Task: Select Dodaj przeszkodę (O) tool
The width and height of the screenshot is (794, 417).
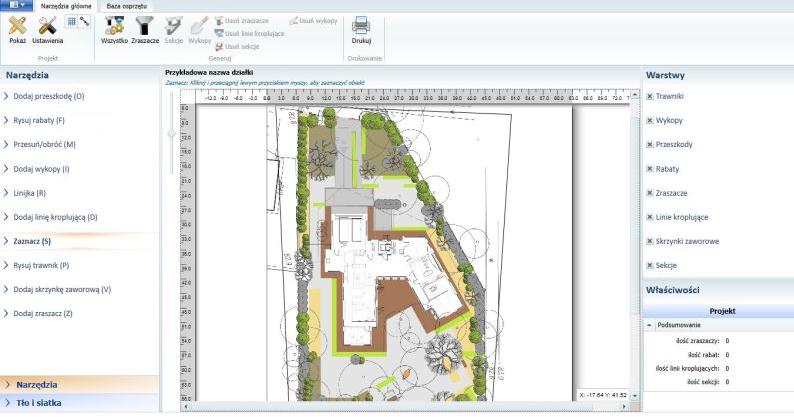Action: click(49, 96)
